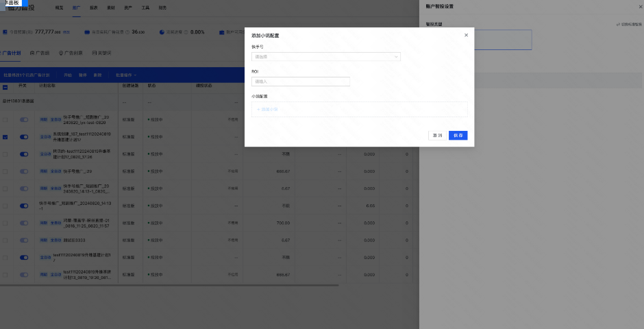Open the 快手号 dropdown selector
This screenshot has width=644, height=329.
click(x=325, y=57)
